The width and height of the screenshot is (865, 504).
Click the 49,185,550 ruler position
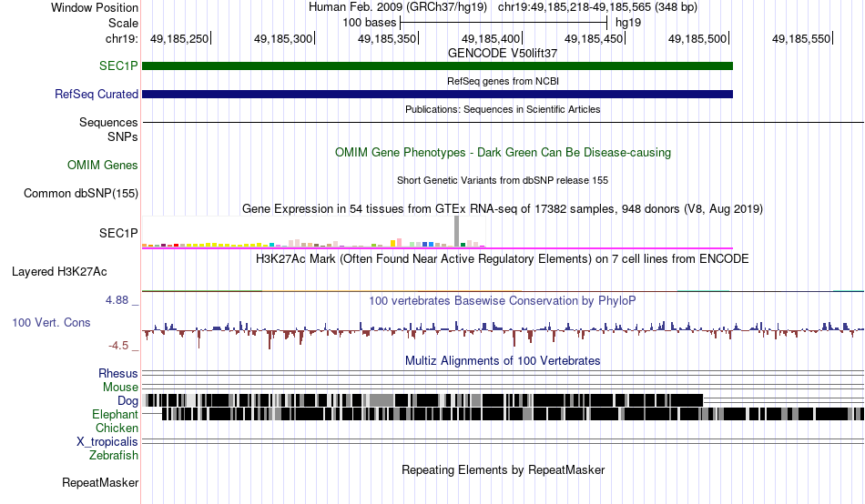[x=801, y=38]
